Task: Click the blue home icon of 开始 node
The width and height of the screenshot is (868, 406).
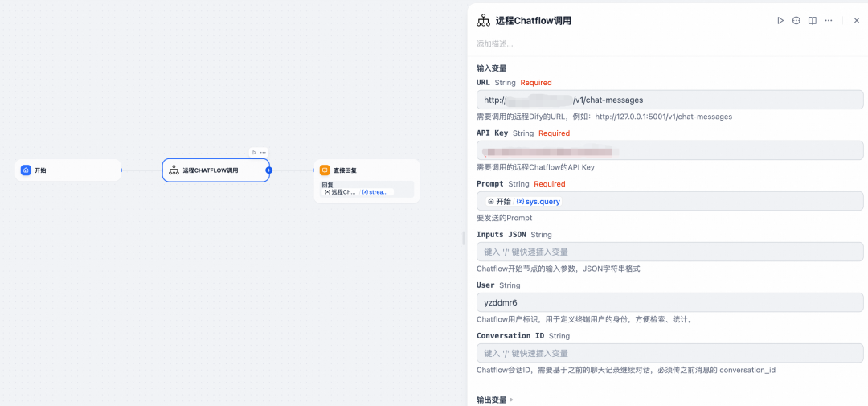Action: [x=26, y=170]
